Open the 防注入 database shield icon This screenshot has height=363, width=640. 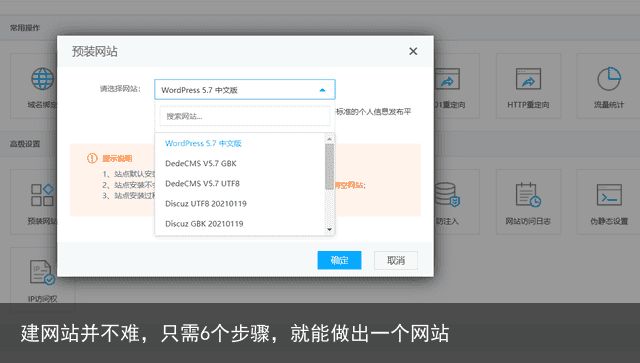(x=447, y=195)
